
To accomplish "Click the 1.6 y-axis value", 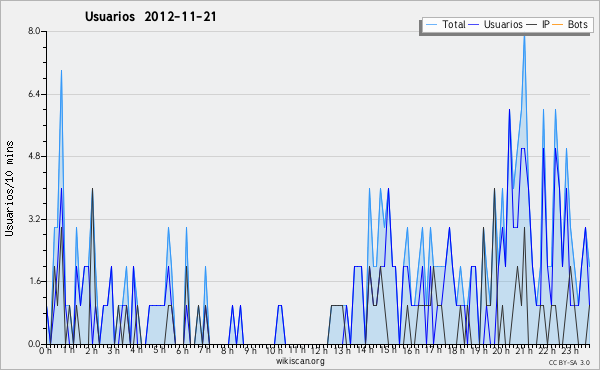I will pos(34,281).
